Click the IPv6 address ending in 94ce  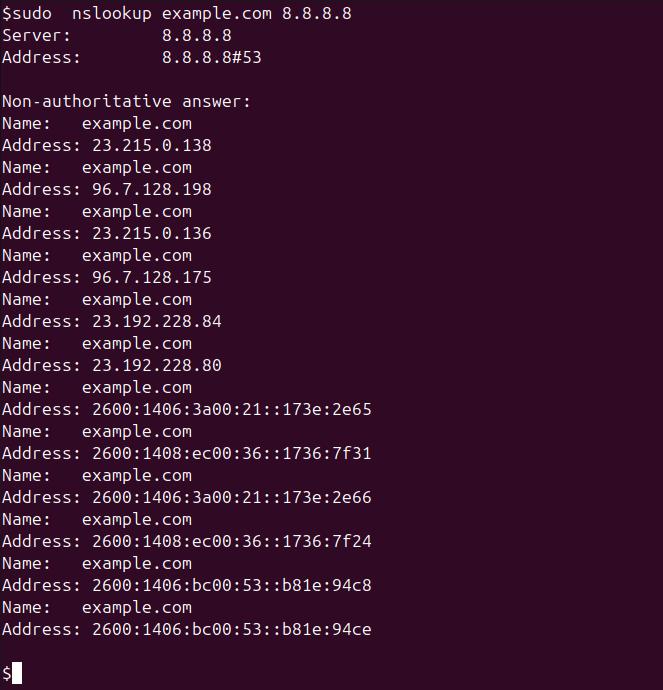click(x=231, y=629)
